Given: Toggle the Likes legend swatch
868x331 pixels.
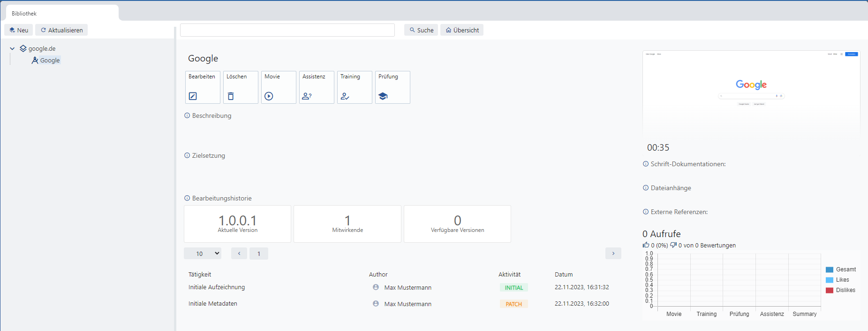Looking at the screenshot, I should [830, 280].
